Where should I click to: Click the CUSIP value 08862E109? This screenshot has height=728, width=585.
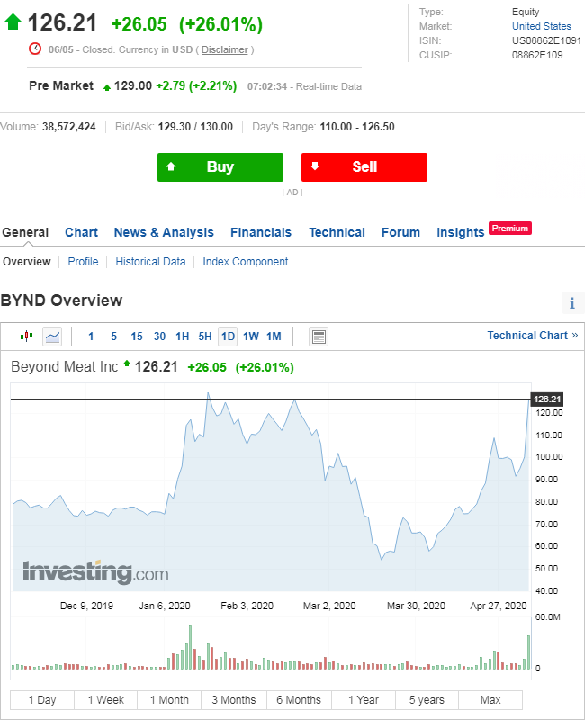537,55
